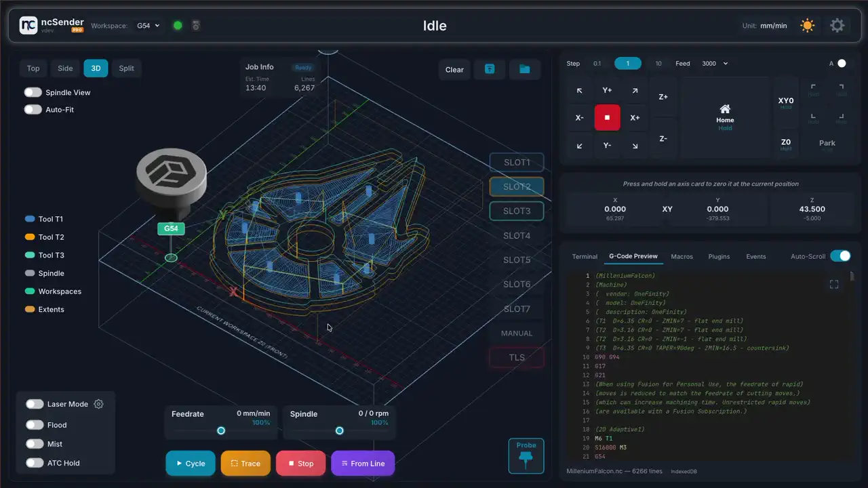Click the pendant icon beside status indicator
Screen dimensions: 868x488
pos(196,26)
